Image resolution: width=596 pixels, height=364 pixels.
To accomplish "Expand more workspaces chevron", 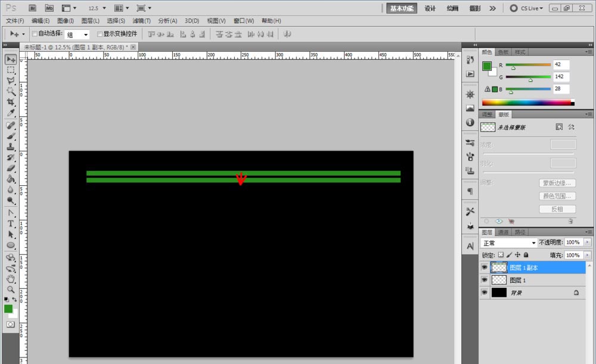I will pos(493,8).
